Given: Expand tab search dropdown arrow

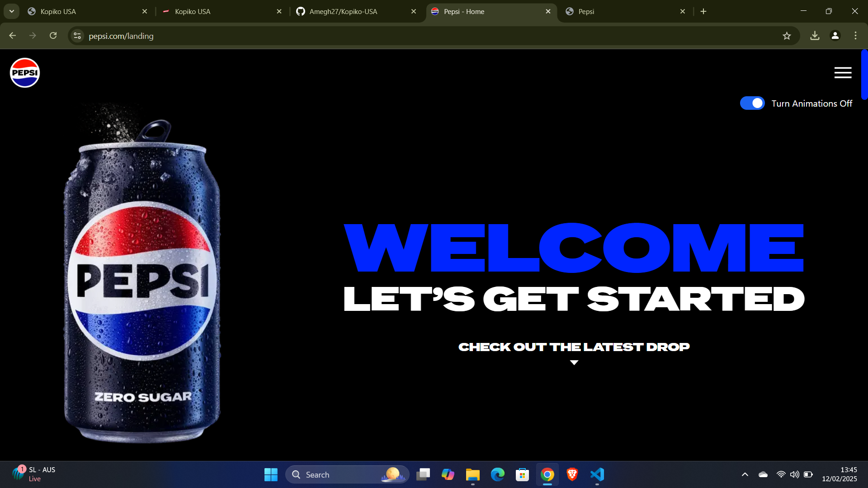Looking at the screenshot, I should click(x=12, y=11).
